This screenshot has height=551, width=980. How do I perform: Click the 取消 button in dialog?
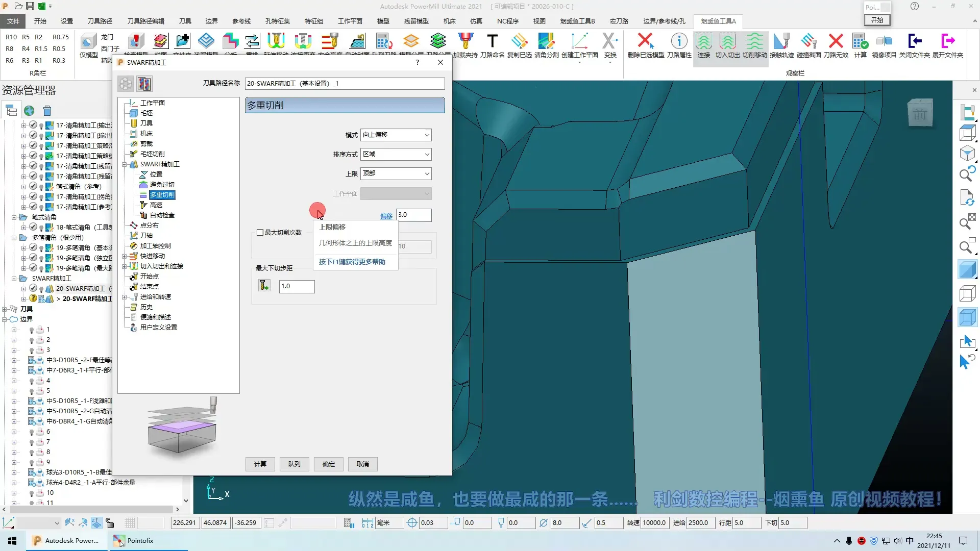click(x=363, y=464)
